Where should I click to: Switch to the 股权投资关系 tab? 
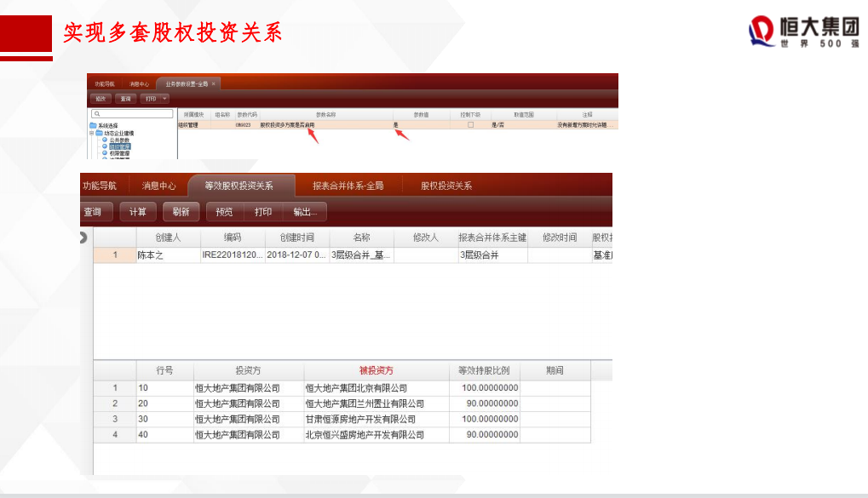(x=446, y=186)
